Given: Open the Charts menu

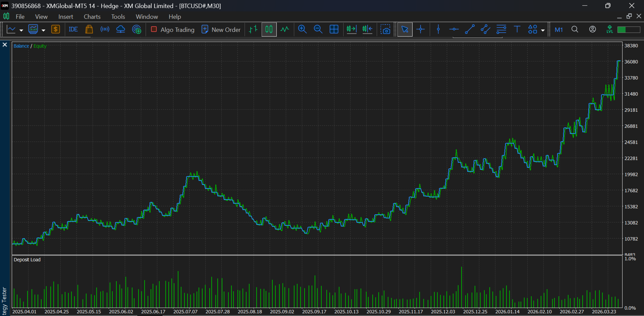Looking at the screenshot, I should 92,17.
